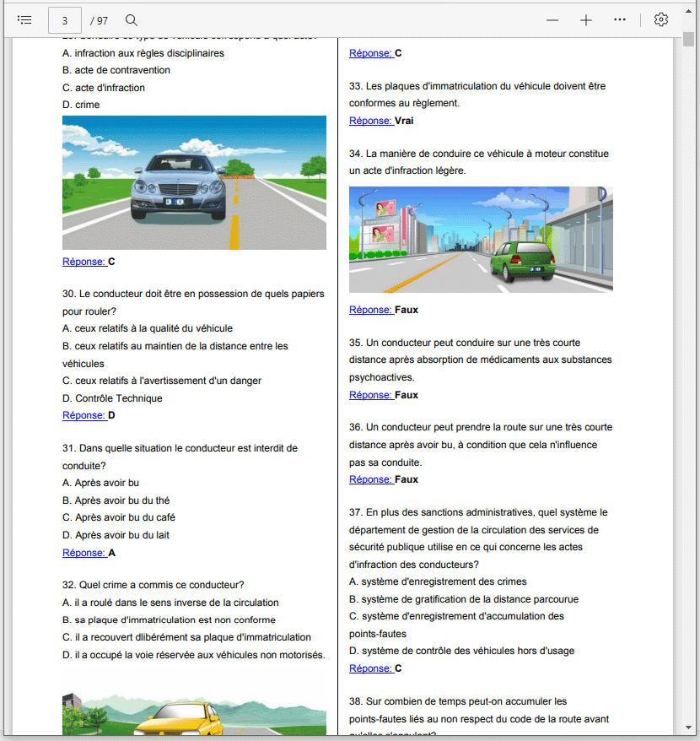The image size is (700, 741).
Task: Click the Réponse link for question 33
Action: (370, 121)
